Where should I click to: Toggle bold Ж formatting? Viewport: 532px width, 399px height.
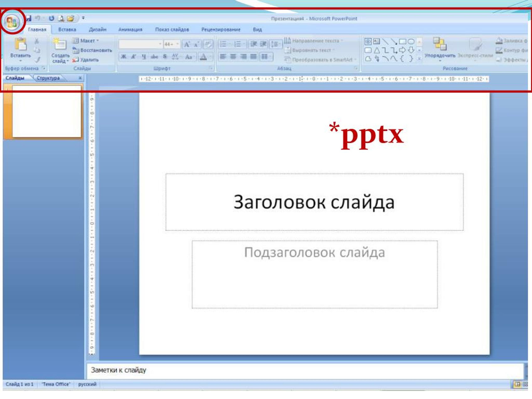[x=123, y=57]
